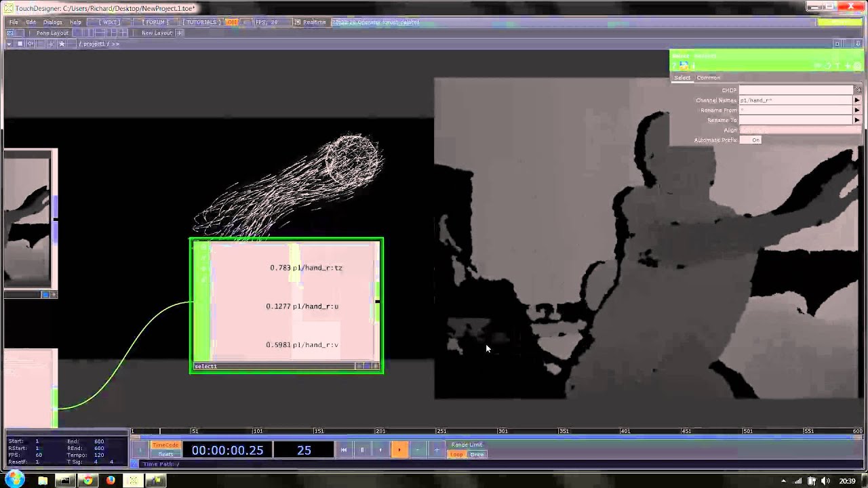Expand the Rename To pattern menu
Viewport: 868px width, 488px height.
pos(858,120)
